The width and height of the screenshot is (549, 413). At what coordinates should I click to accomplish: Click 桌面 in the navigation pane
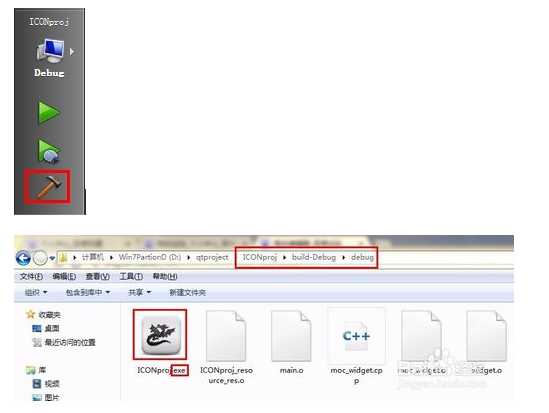pos(51,329)
